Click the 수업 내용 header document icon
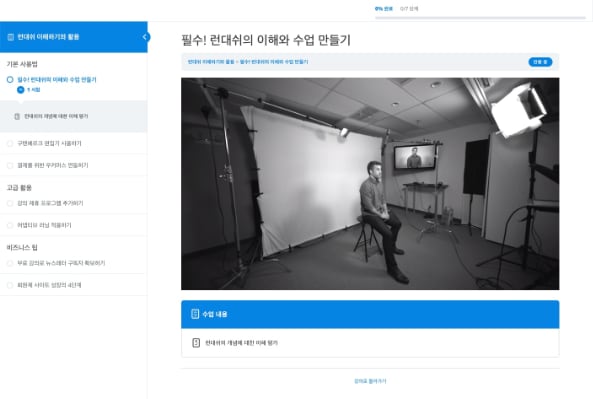This screenshot has height=399, width=593. pos(195,314)
